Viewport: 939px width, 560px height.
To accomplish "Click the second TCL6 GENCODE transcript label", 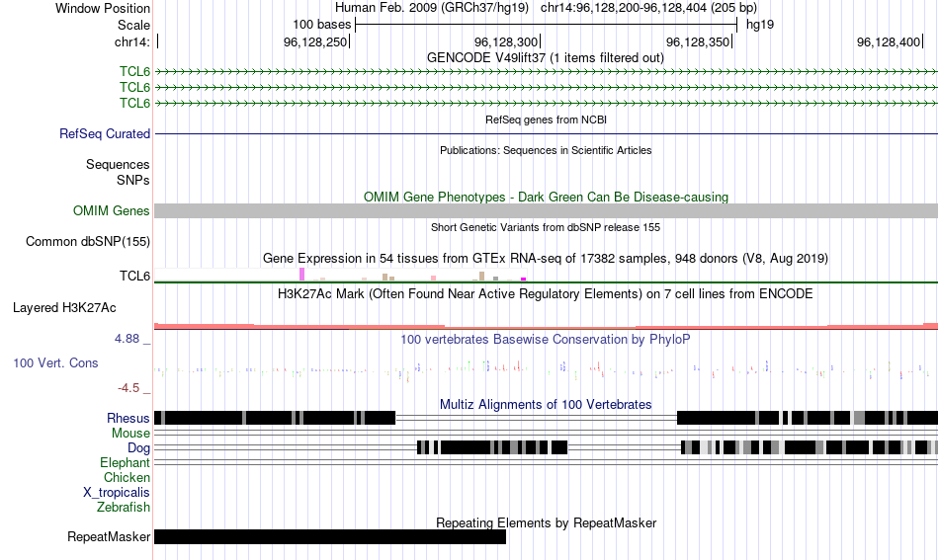I will [134, 87].
